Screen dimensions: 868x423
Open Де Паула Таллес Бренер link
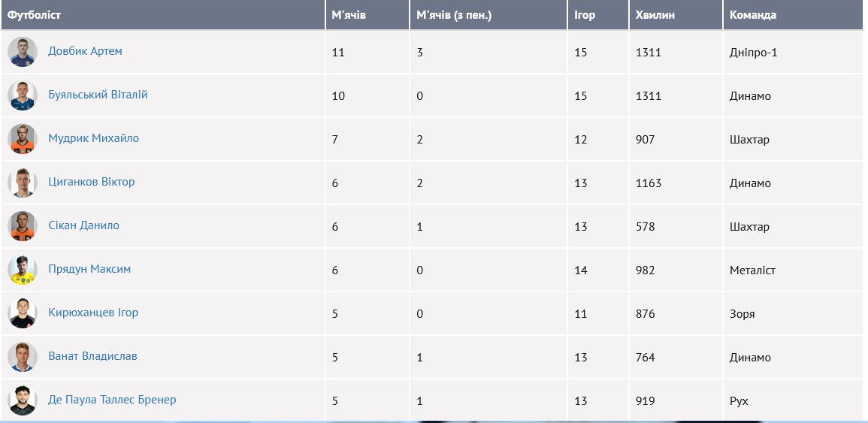112,400
